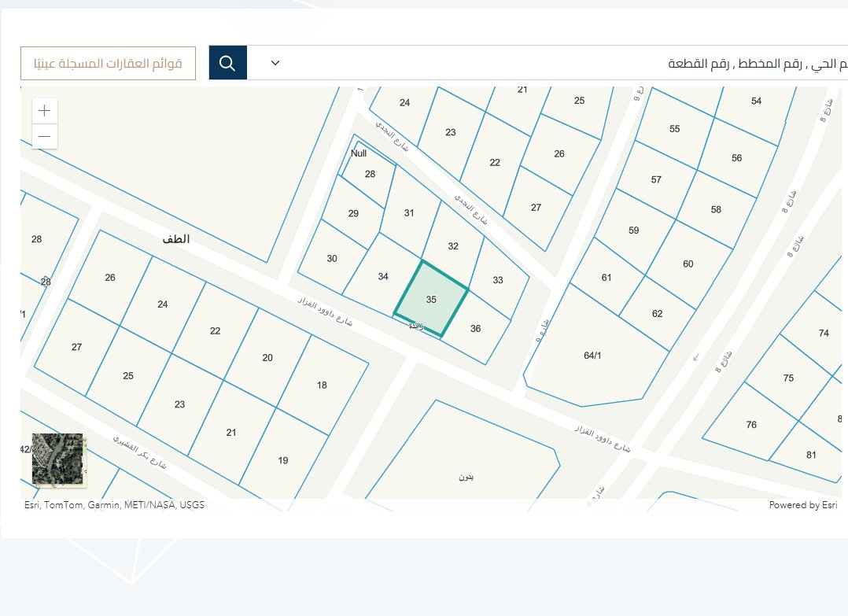Select parcel 62 on the map
The width and height of the screenshot is (848, 616).
[x=657, y=313]
